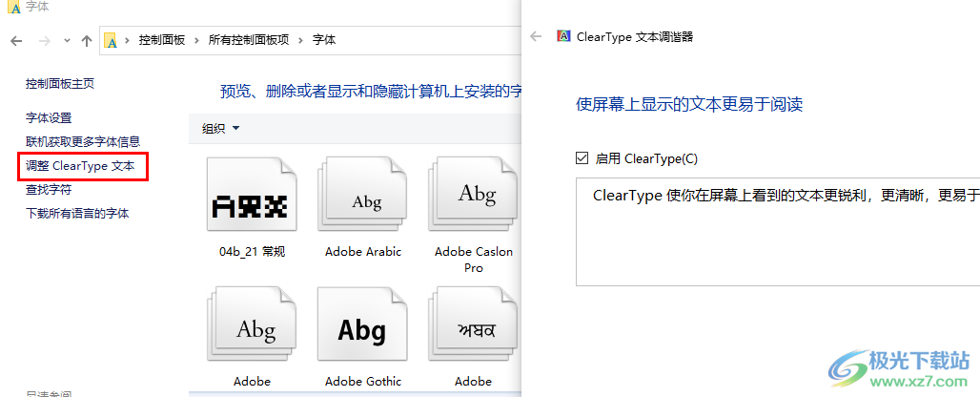
Task: Select the Adobe Arabic font icon
Action: [362, 193]
